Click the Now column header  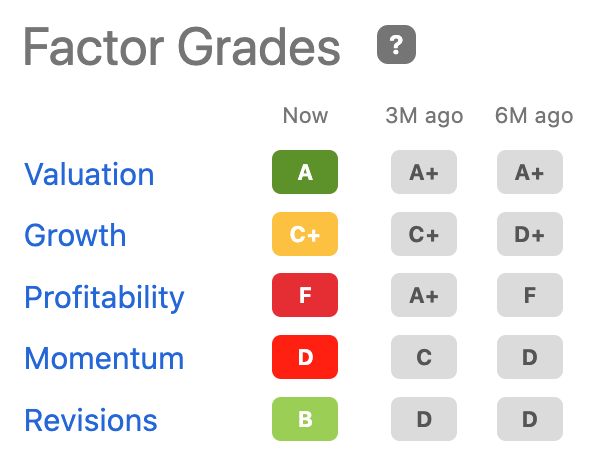[x=305, y=115]
